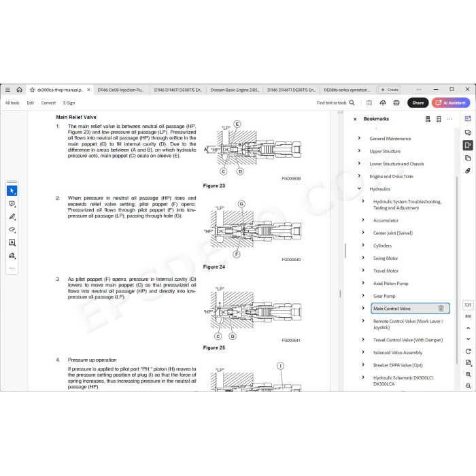Expand Accumulator bookmark

363,220
